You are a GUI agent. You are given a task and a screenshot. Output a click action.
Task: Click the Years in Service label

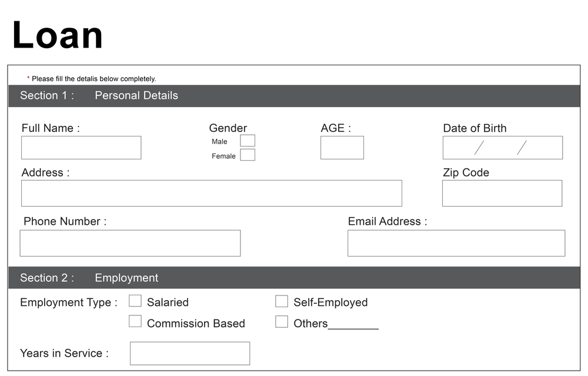click(64, 353)
